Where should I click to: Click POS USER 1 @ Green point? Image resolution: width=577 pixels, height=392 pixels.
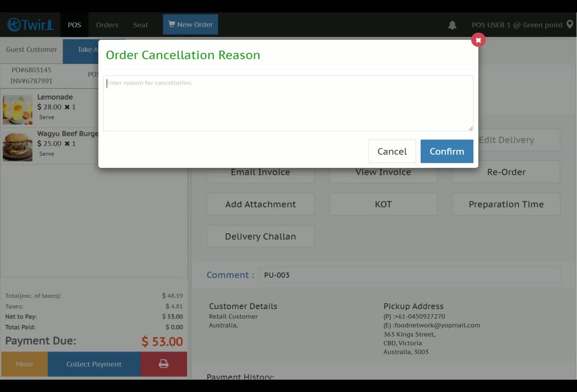(517, 25)
